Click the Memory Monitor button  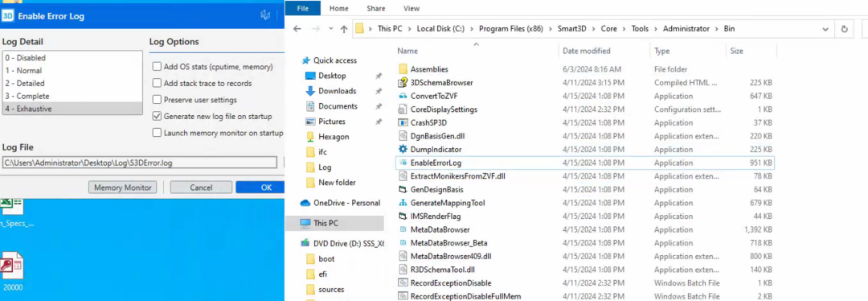click(122, 188)
